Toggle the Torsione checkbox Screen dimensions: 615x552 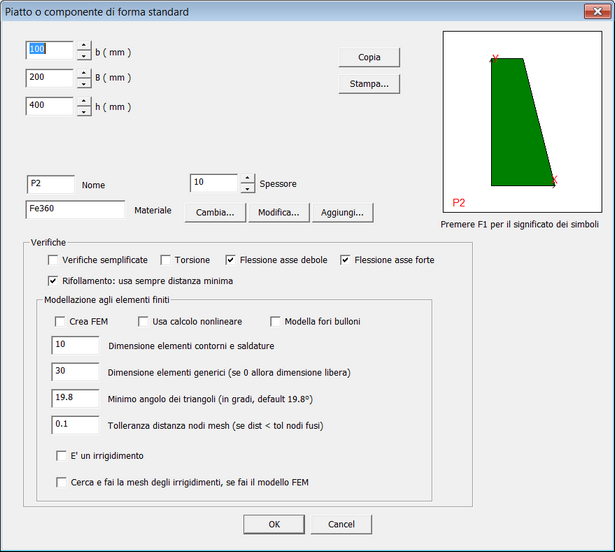(x=165, y=260)
